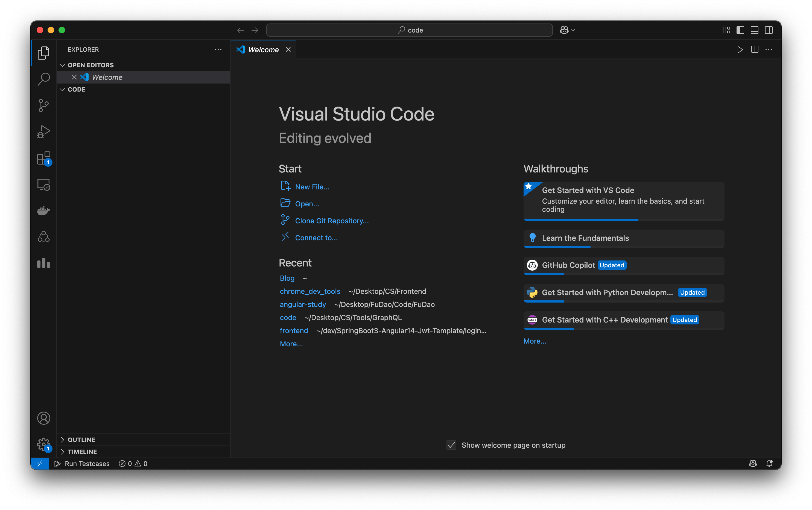Collapse the Open Editors section
Image resolution: width=812 pixels, height=510 pixels.
coord(90,65)
